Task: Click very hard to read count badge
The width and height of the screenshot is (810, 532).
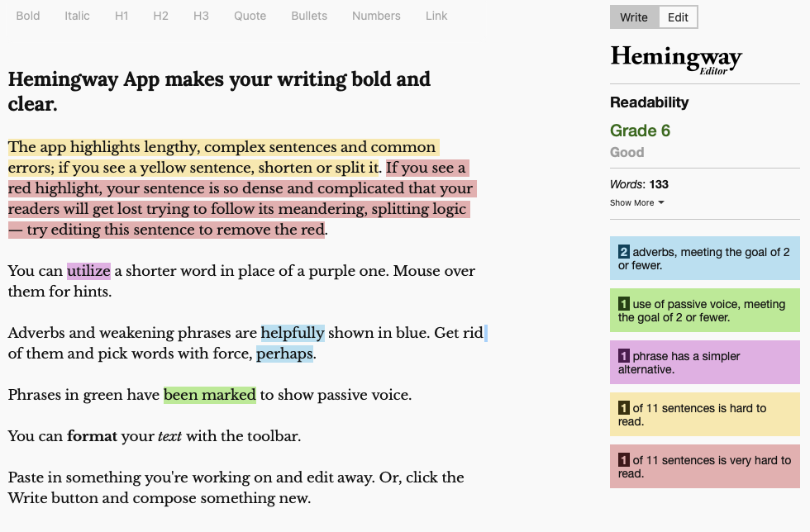Action: 623,459
